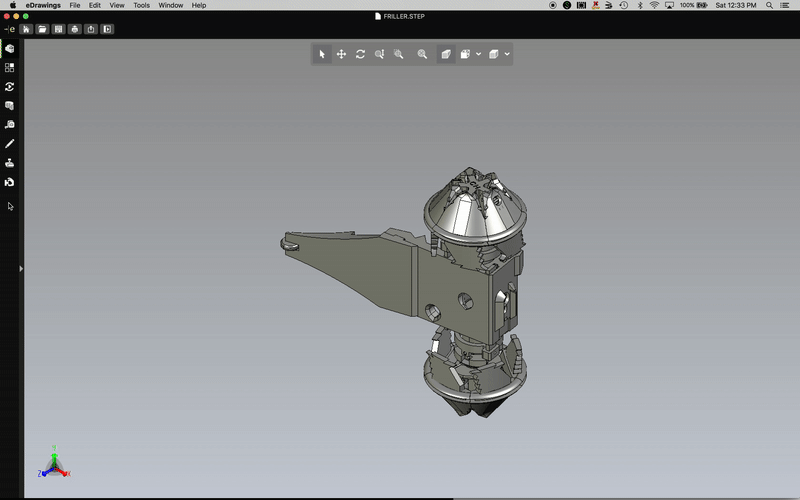Activate the Rotate view tool
Viewport: 800px width, 500px height.
(x=360, y=54)
